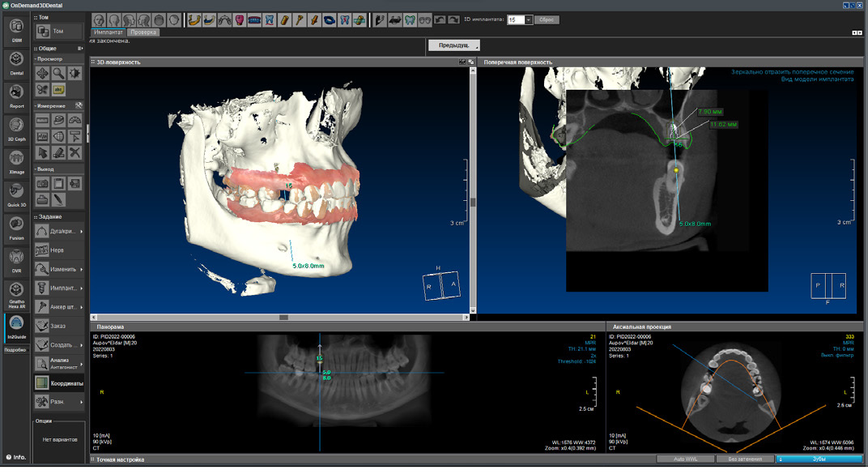Click the Предыдущ. previous button
This screenshot has width=868, height=474.
pyautogui.click(x=453, y=45)
